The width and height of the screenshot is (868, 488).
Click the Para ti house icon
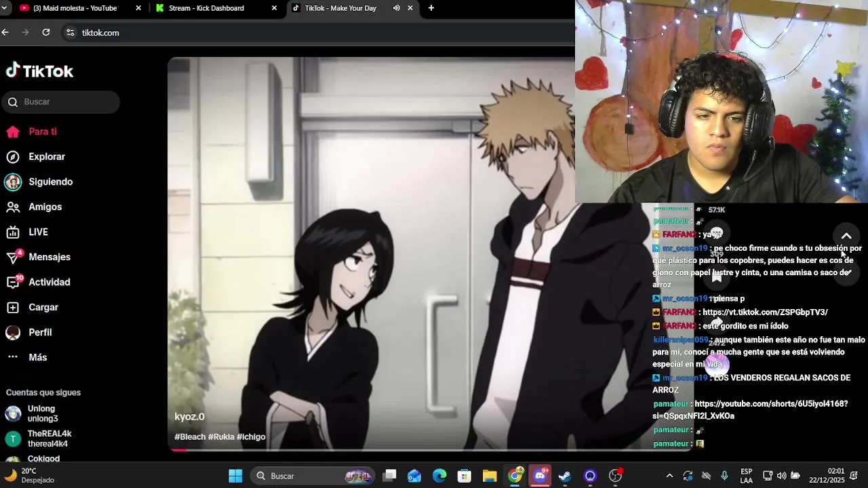(13, 131)
